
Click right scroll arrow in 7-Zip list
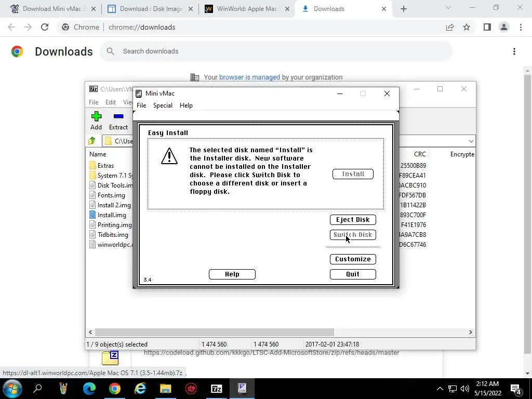tap(471, 332)
